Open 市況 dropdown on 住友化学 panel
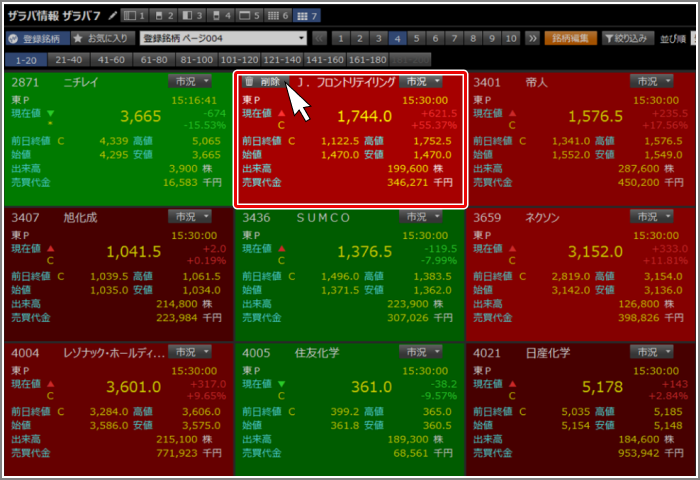The image size is (700, 480). coord(421,352)
